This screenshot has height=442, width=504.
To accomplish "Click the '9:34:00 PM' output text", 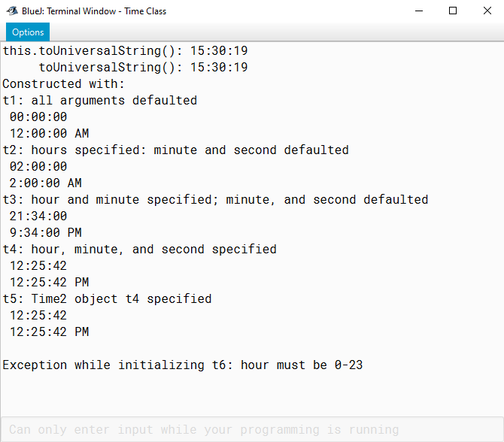I will coord(46,232).
